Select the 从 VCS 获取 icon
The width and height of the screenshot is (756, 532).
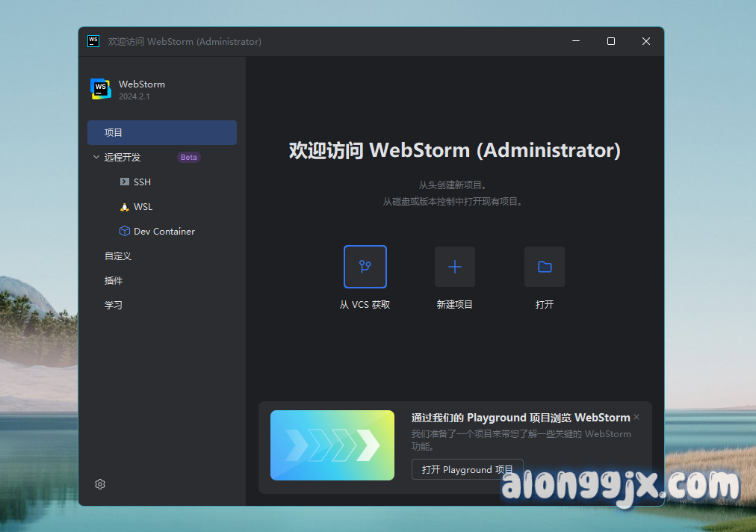click(x=365, y=267)
